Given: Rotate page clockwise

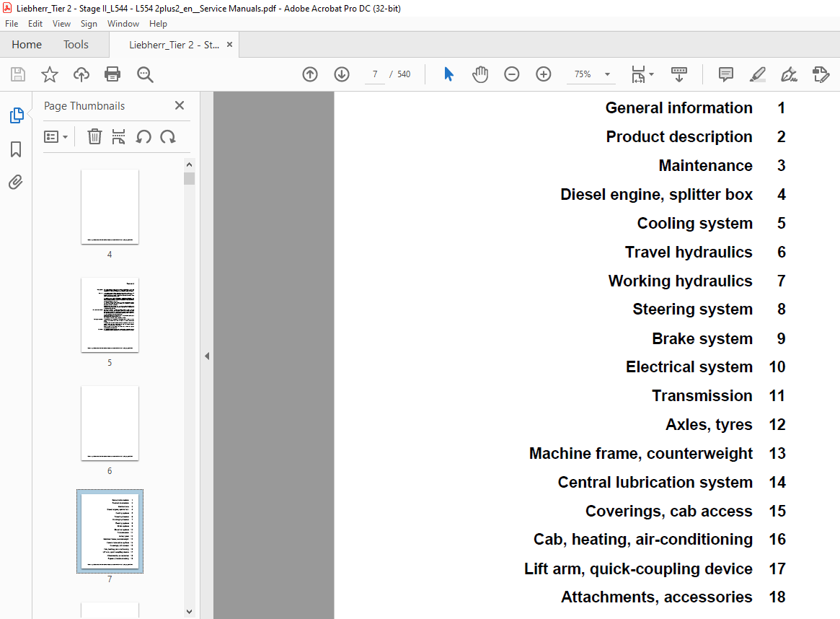Looking at the screenshot, I should (168, 136).
